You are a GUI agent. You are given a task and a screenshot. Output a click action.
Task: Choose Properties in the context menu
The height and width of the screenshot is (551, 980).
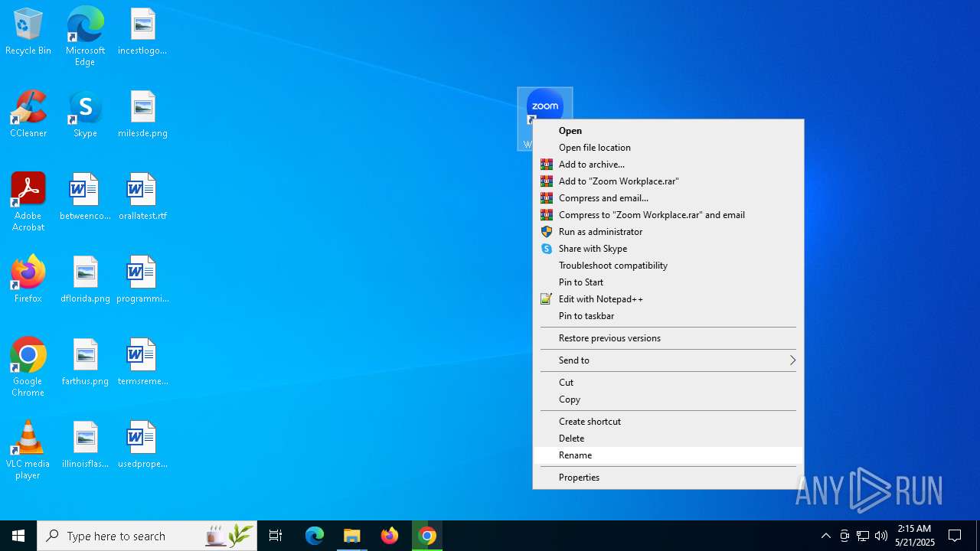(x=668, y=478)
